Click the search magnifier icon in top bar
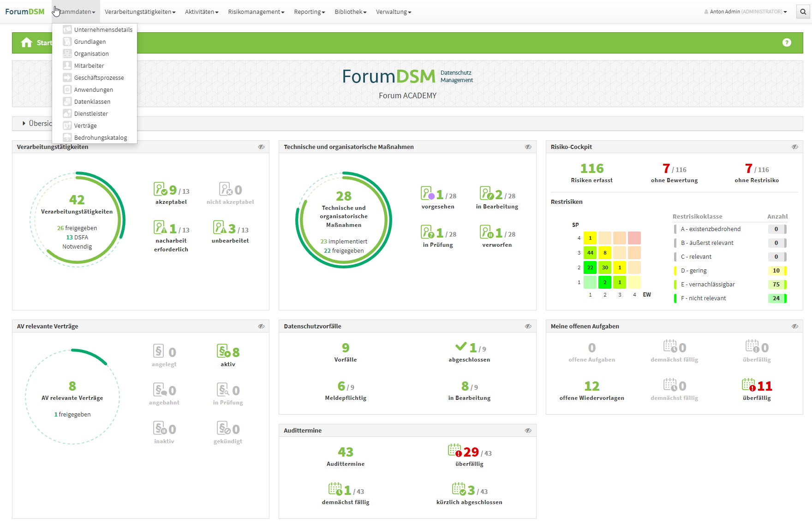This screenshot has height=523, width=812. tap(803, 12)
